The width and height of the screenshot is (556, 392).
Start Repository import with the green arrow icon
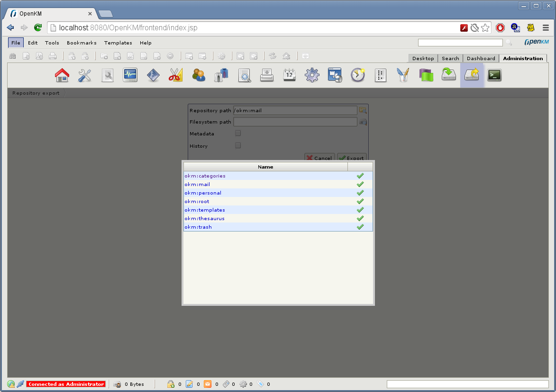448,75
